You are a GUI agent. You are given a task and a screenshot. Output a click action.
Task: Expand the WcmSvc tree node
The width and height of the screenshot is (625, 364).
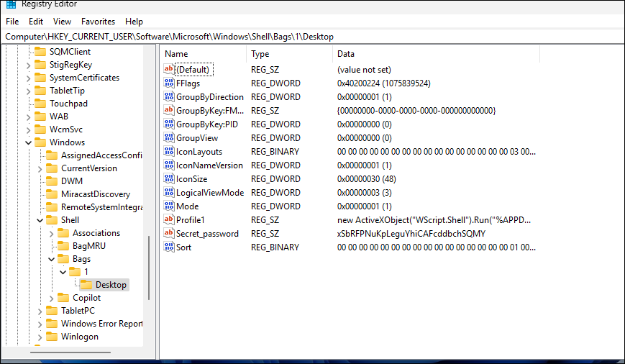coord(28,130)
